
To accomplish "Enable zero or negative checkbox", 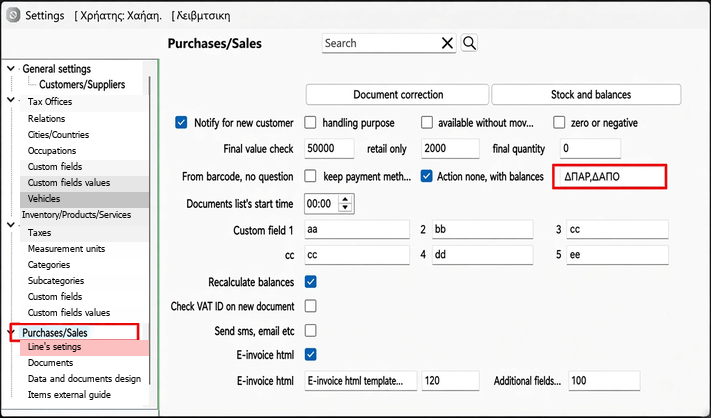I will 559,122.
